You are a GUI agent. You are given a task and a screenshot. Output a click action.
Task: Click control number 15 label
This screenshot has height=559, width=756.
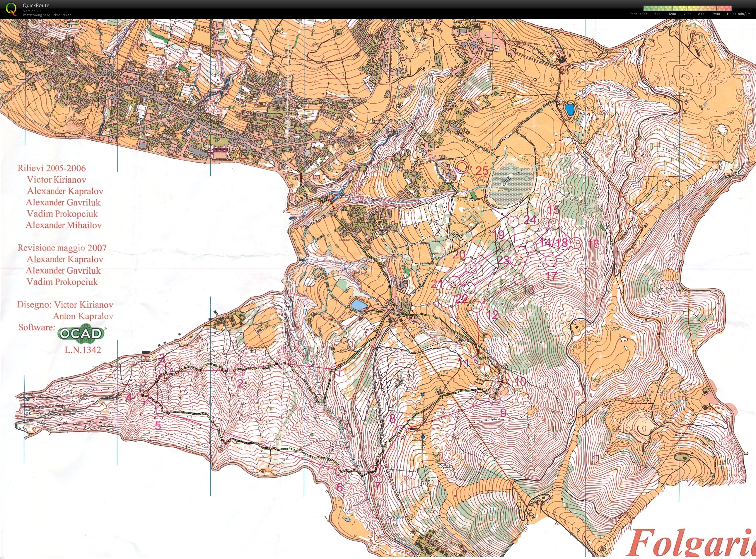point(554,209)
